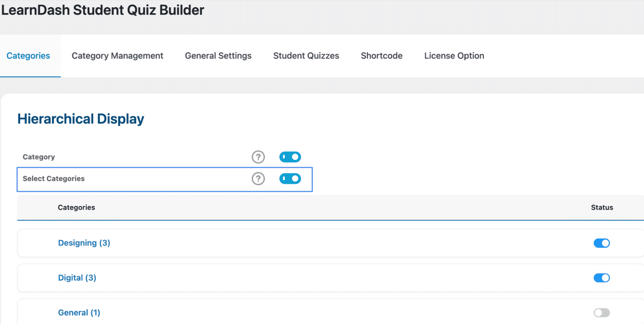Open the License Option tab
Screen dimensions: 644x324
pyautogui.click(x=454, y=56)
